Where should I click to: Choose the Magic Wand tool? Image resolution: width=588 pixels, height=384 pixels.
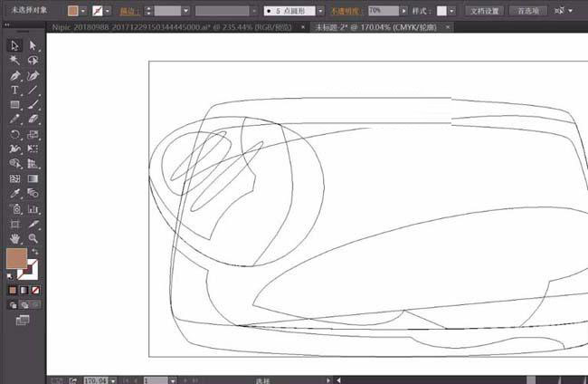tap(14, 60)
